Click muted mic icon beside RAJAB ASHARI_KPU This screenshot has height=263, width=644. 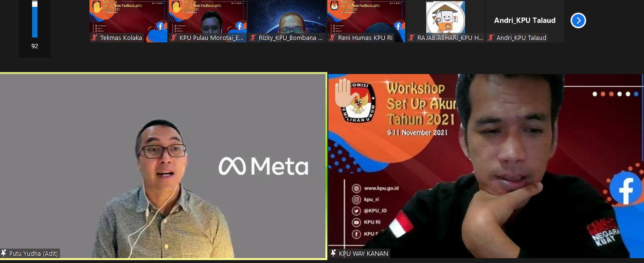click(411, 38)
